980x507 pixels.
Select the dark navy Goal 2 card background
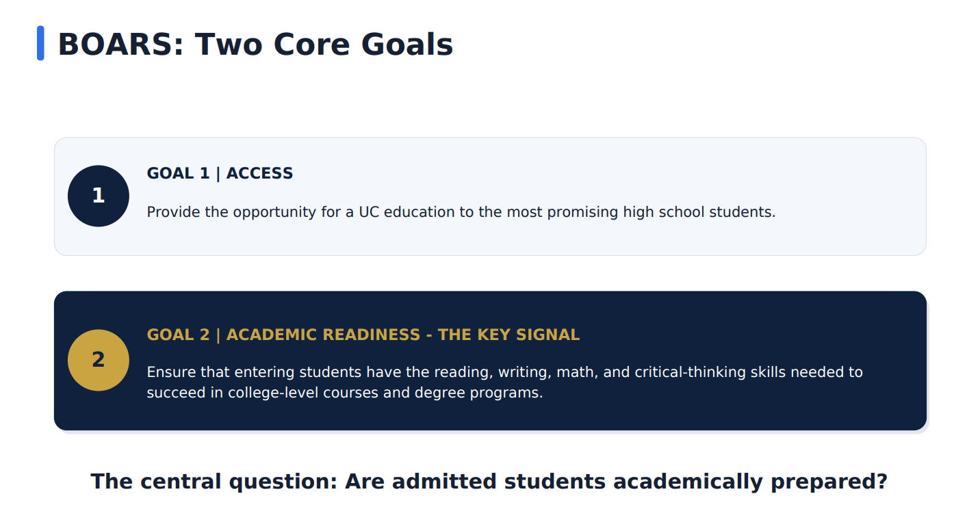490,361
